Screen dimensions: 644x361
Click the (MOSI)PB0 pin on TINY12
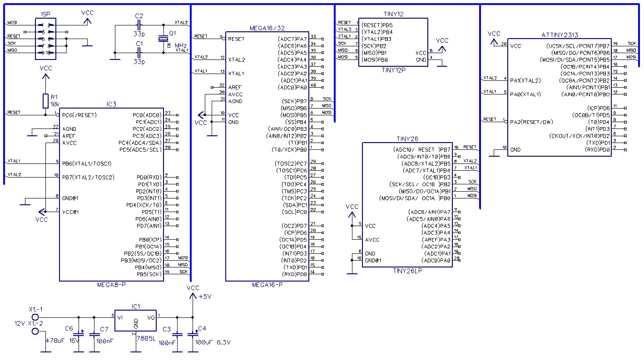click(x=375, y=59)
